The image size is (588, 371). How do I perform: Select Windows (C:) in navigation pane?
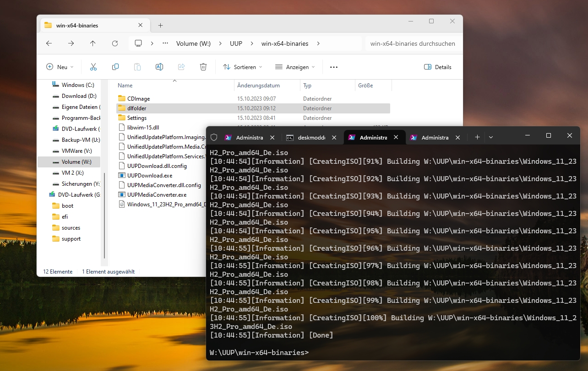[x=73, y=85]
